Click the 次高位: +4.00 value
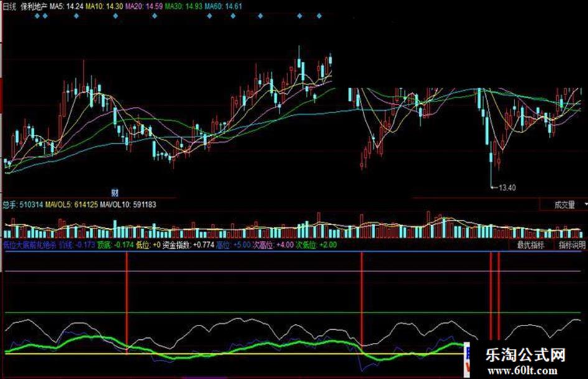Image resolution: width=588 pixels, height=379 pixels. pyautogui.click(x=273, y=245)
